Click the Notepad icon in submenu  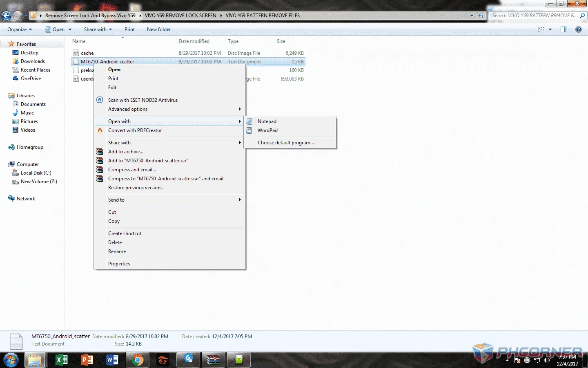(249, 121)
